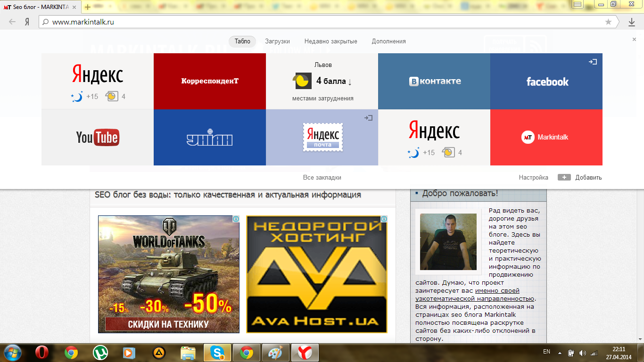Launch Opera from the taskbar
Screen dimensions: 644x362
42,353
